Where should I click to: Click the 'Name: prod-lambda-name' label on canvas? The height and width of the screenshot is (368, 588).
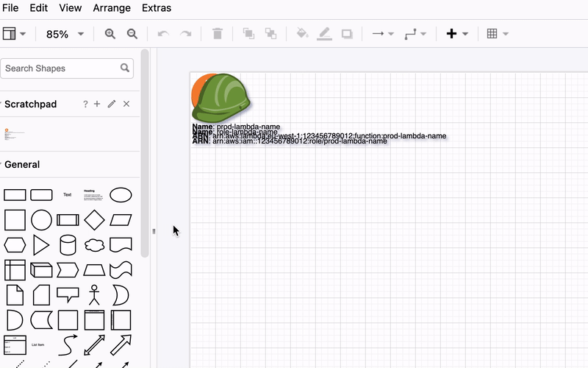pyautogui.click(x=236, y=127)
